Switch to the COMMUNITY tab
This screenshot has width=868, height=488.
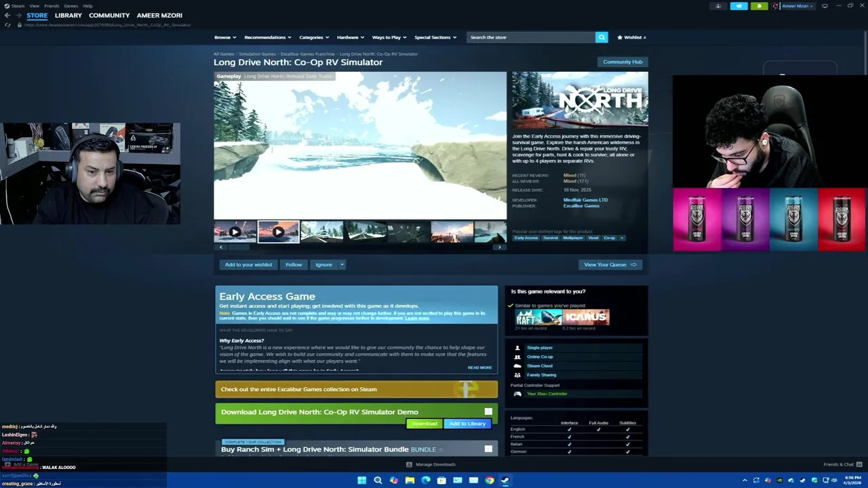(x=109, y=15)
